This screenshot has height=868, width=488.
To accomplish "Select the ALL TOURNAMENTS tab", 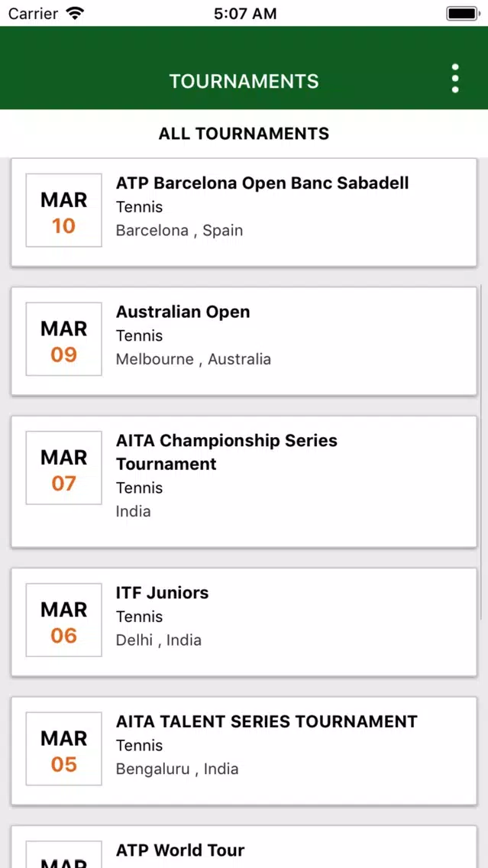I will 244,134.
